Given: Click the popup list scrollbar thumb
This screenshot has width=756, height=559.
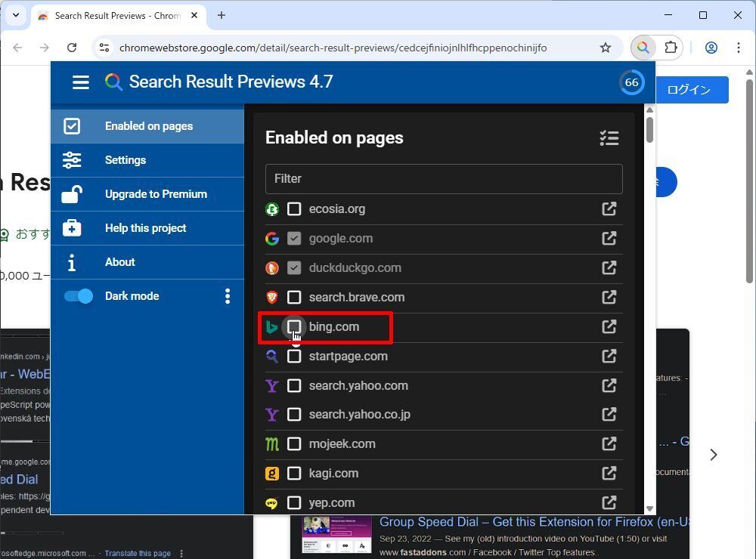Looking at the screenshot, I should [x=649, y=130].
